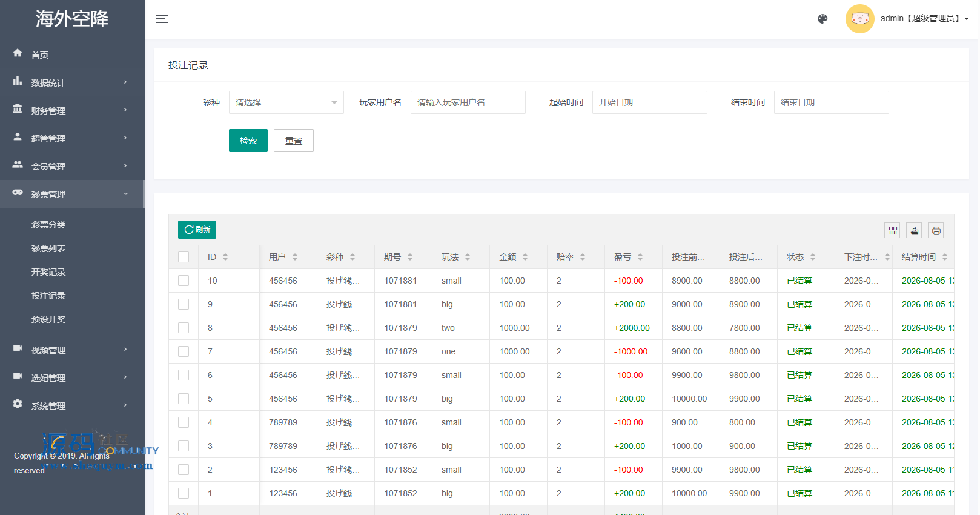
Task: Open the column filter grid icon
Action: point(893,230)
